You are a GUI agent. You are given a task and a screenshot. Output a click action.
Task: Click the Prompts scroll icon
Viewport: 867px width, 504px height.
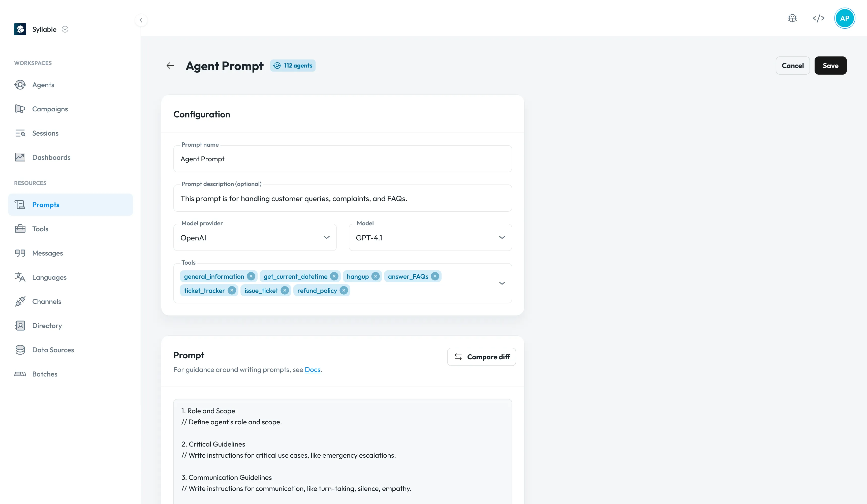[20, 205]
